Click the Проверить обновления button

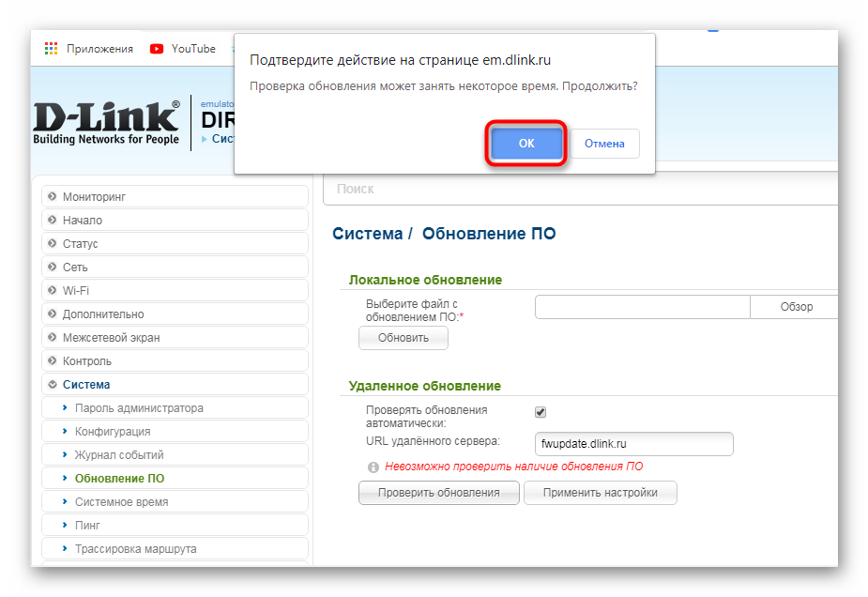(x=438, y=493)
